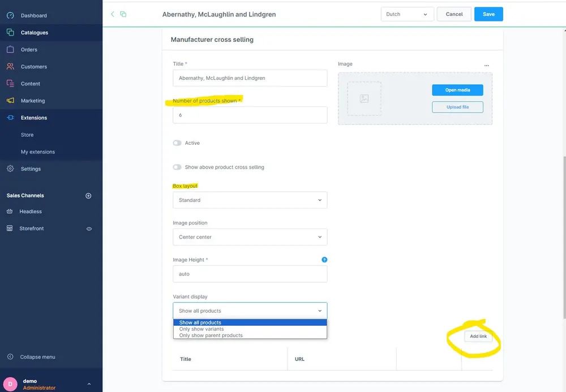Click Upload file button

(x=457, y=107)
